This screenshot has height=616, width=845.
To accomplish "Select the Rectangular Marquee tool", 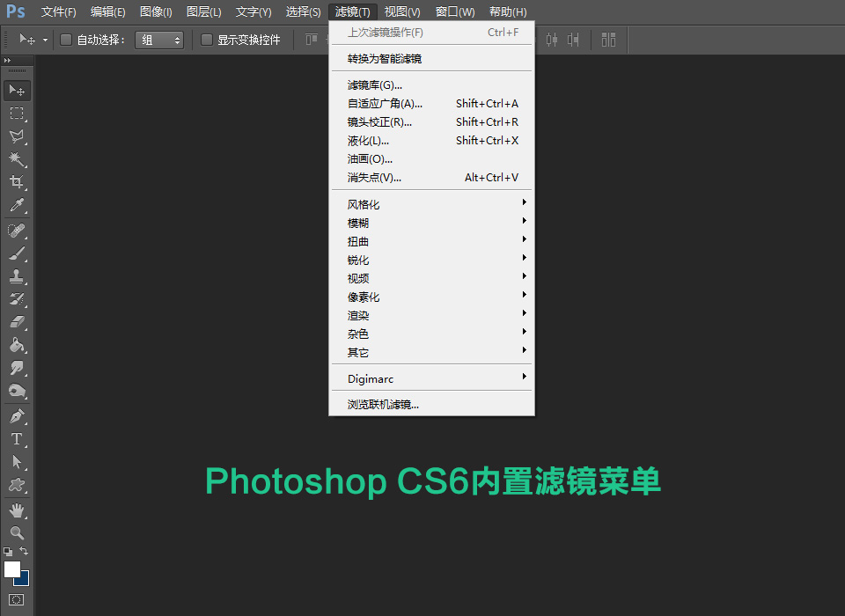I will [x=18, y=114].
